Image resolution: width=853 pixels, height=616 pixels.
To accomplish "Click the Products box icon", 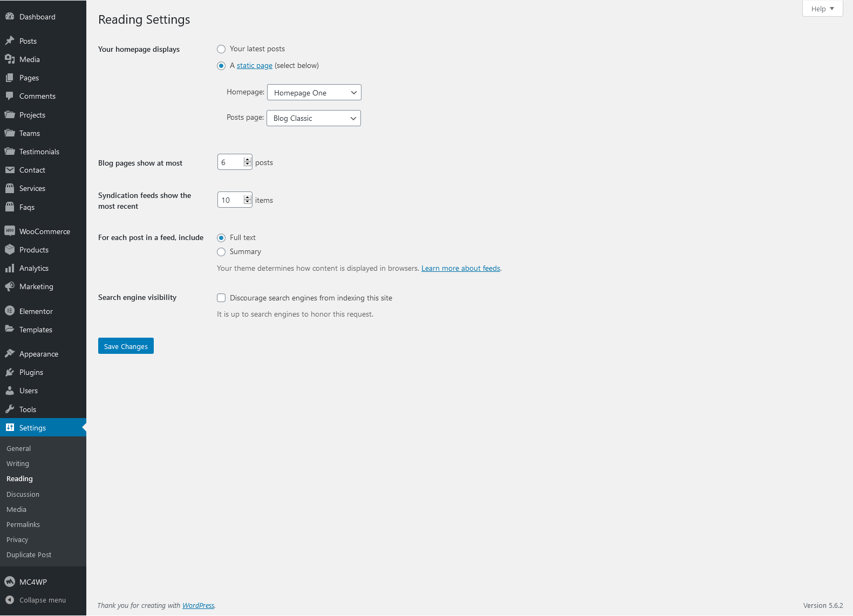I will pos(10,250).
